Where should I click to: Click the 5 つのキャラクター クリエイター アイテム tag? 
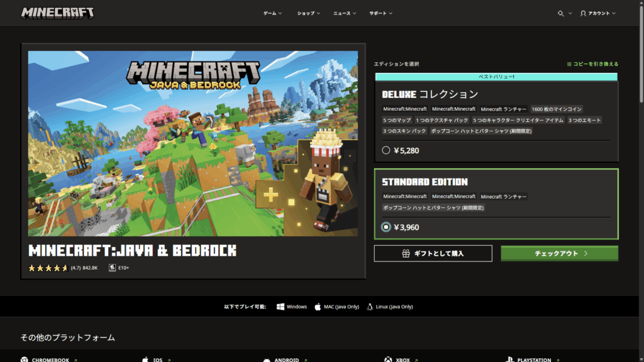pos(518,120)
